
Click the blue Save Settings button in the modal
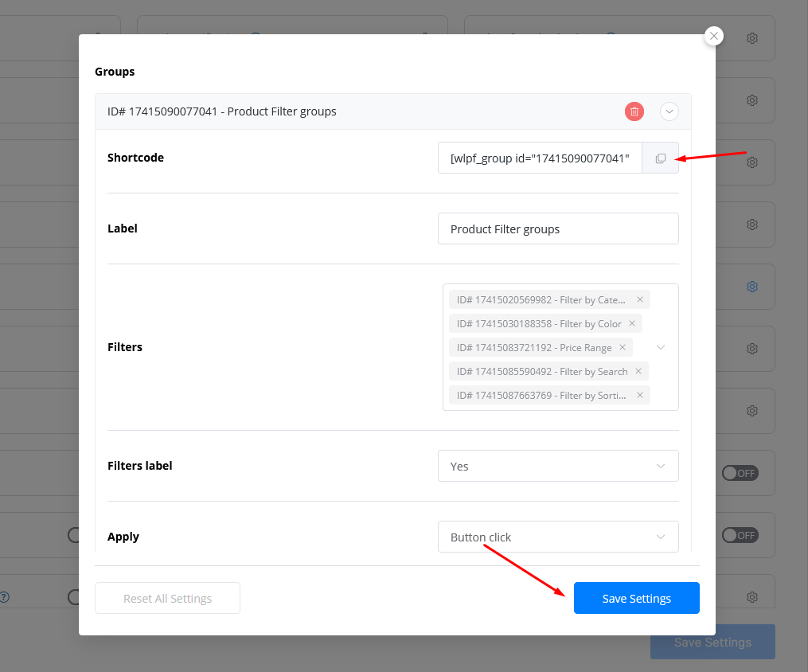pyautogui.click(x=636, y=598)
